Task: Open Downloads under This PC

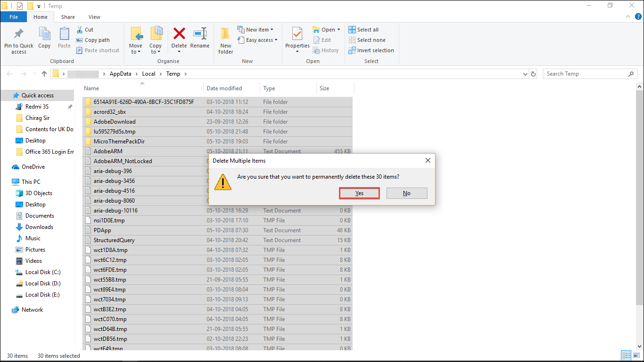Action: pos(39,227)
